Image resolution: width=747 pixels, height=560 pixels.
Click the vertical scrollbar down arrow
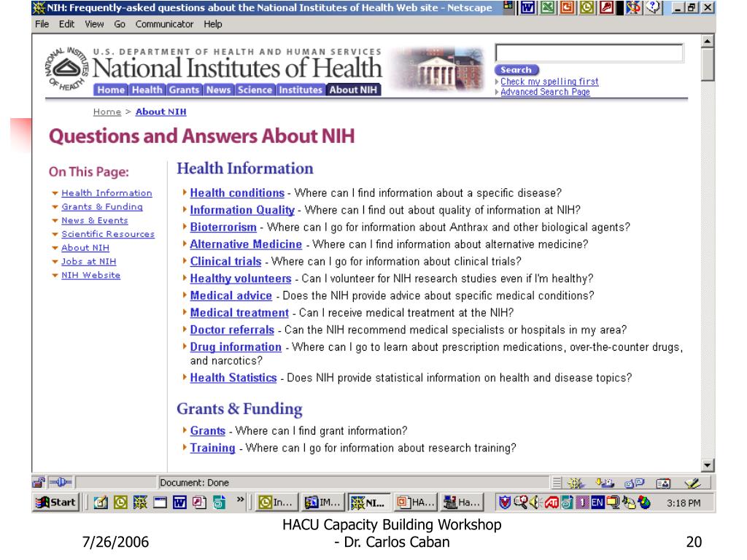point(708,465)
